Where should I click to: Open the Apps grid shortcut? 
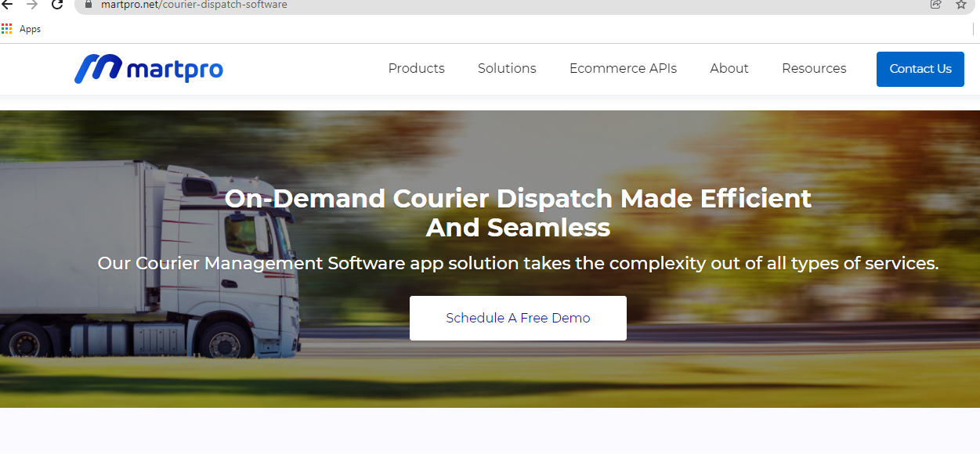(x=7, y=28)
